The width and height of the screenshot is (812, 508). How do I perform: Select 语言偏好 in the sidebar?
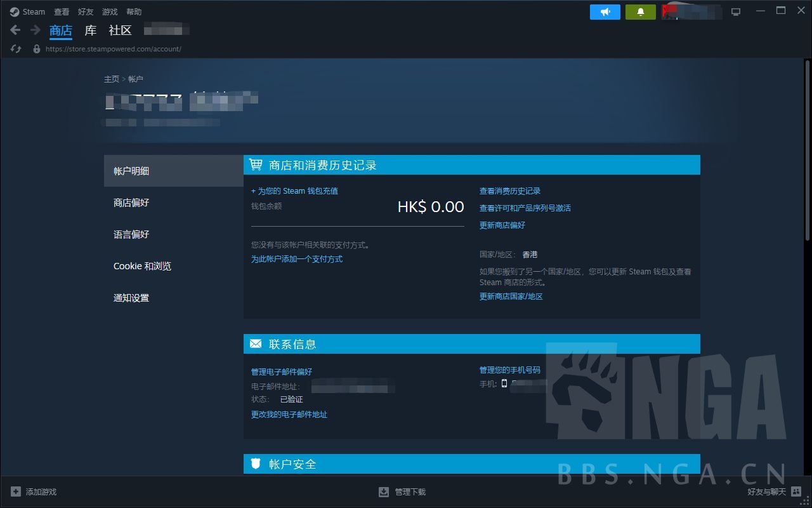(131, 234)
